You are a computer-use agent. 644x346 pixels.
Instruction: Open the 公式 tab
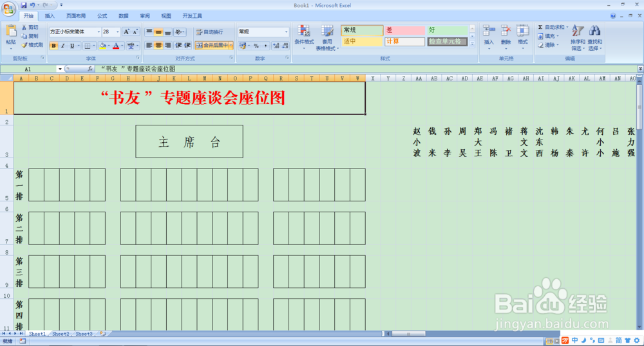pos(102,16)
